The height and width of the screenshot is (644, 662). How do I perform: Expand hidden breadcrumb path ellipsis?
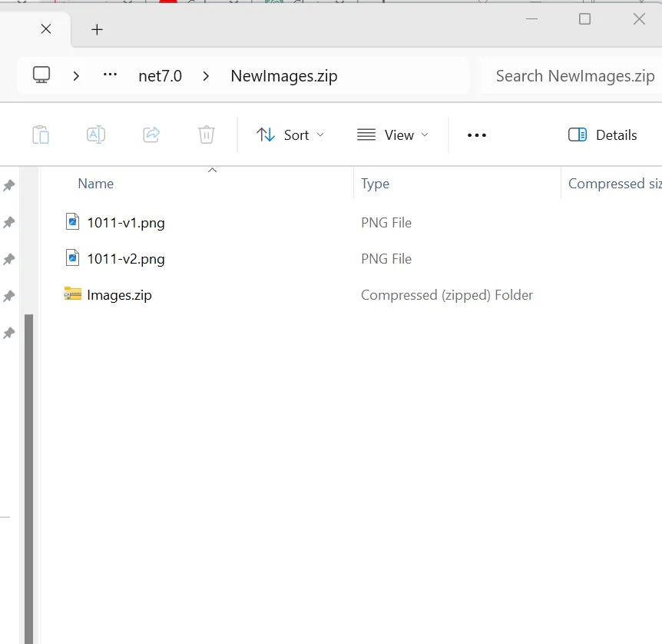coord(110,75)
